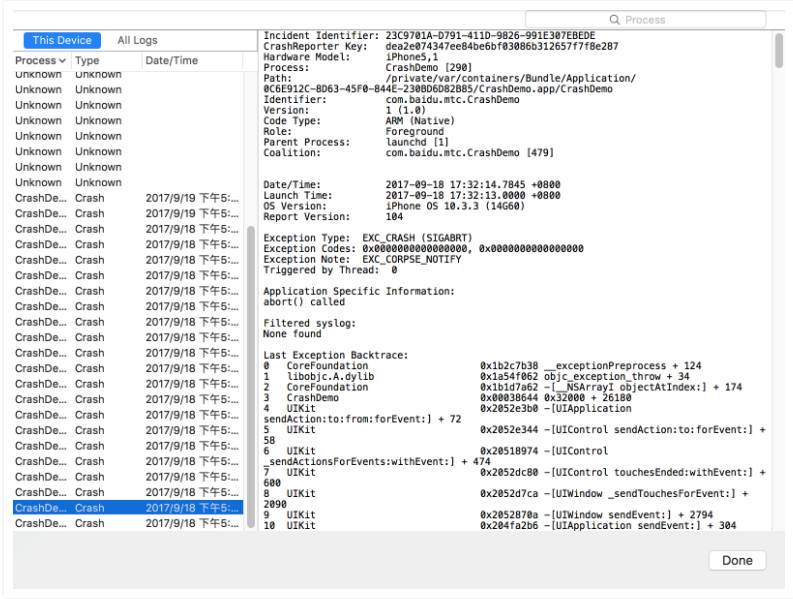Click the Exception Note EXC_CORPSE_NOTIFY line
This screenshot has height=599, width=793.
(x=362, y=259)
